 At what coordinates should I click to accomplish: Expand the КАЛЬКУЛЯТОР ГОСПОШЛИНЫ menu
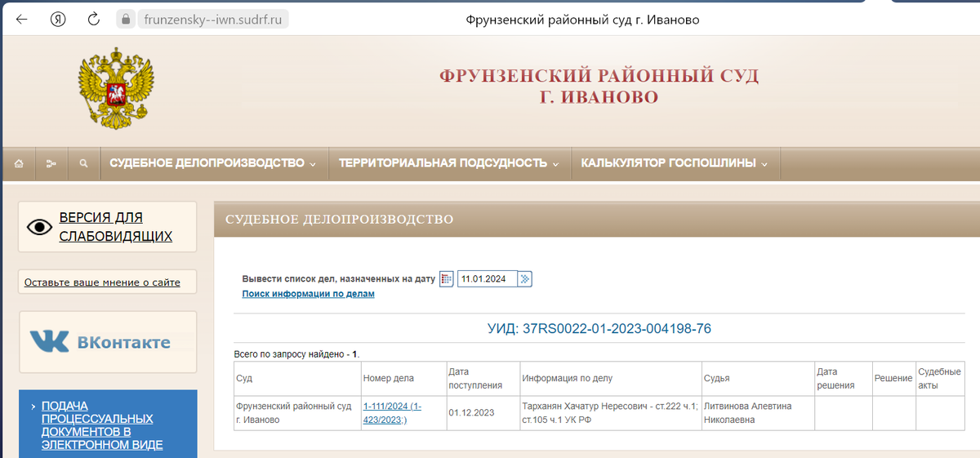(675, 163)
